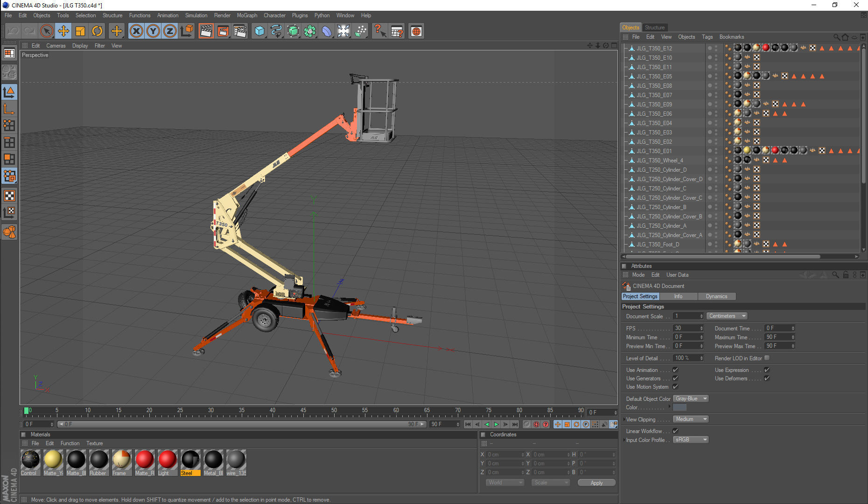Open the Simulation menu
The image size is (868, 504).
(196, 15)
